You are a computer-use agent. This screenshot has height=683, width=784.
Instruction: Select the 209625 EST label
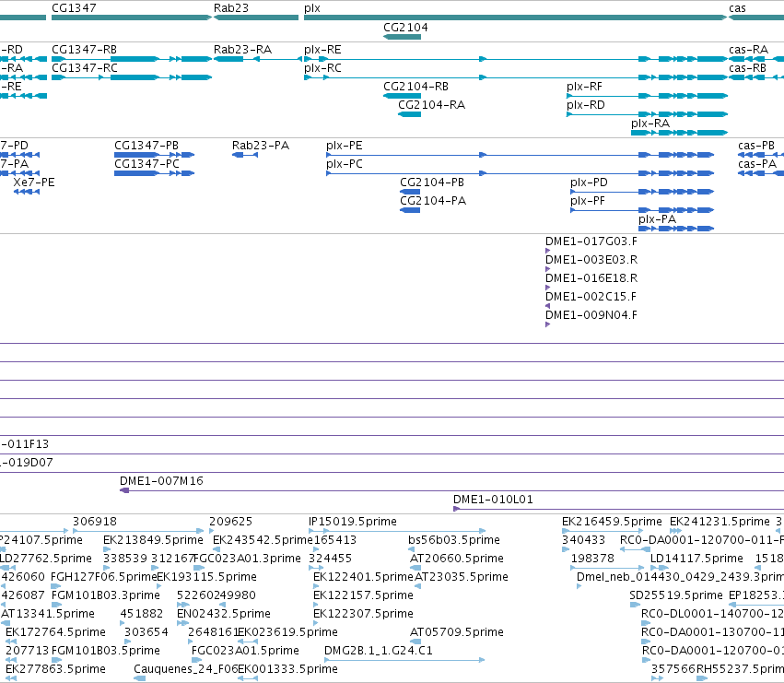coord(230,522)
